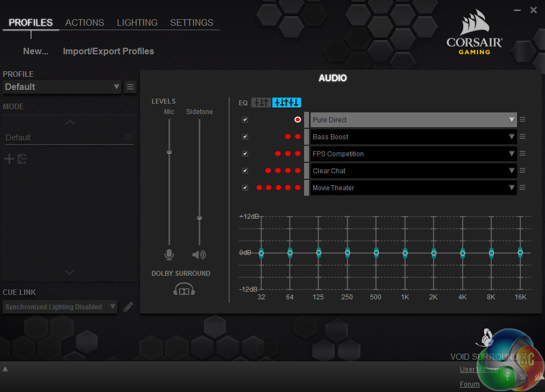The width and height of the screenshot is (545, 392).
Task: Add a new mode with the plus icon
Action: point(9,158)
